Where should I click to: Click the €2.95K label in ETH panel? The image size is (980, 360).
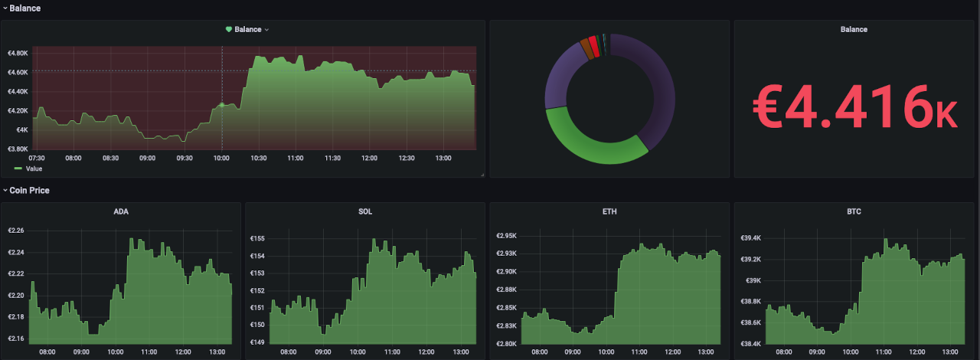(506, 235)
